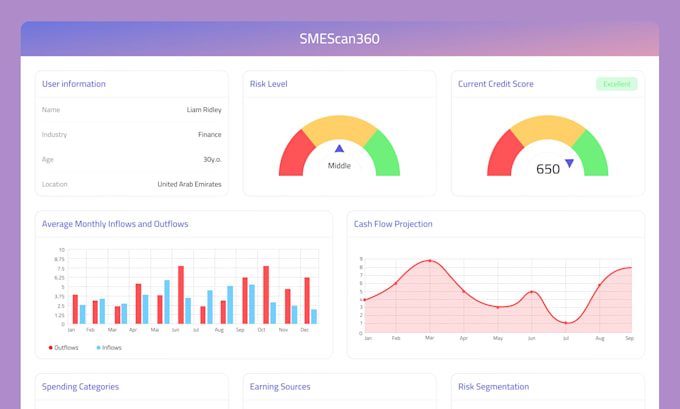
Task: Click the red September outflows bar
Action: coord(245,301)
